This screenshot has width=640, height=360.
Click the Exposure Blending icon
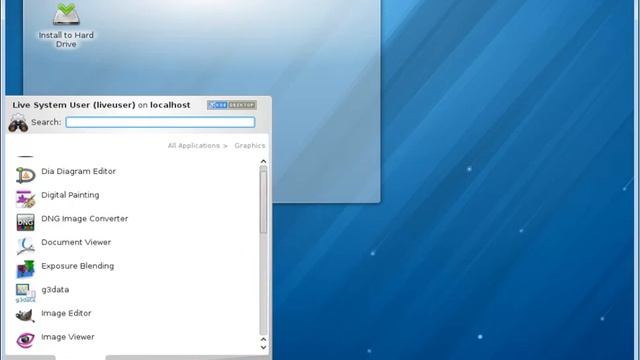[25, 270]
